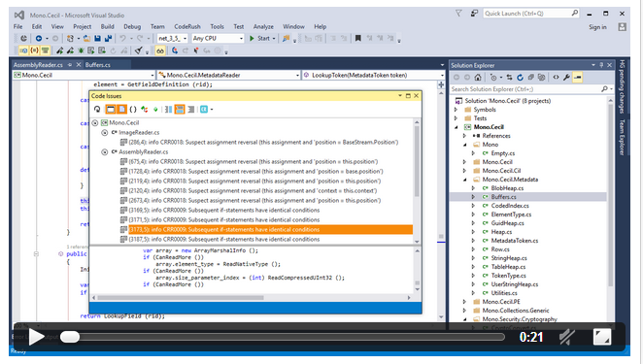Toggle solution-scope button in Code Issues
The width and height of the screenshot is (643, 364).
[111, 109]
